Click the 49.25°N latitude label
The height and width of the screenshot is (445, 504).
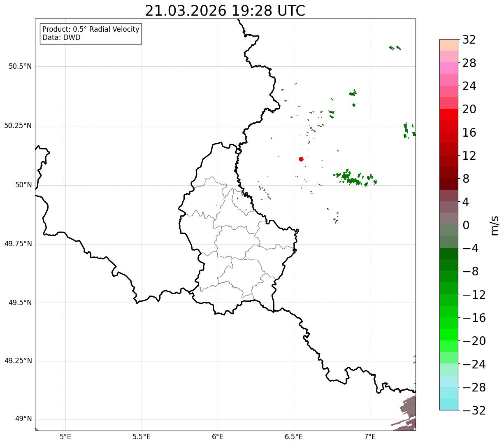point(18,361)
